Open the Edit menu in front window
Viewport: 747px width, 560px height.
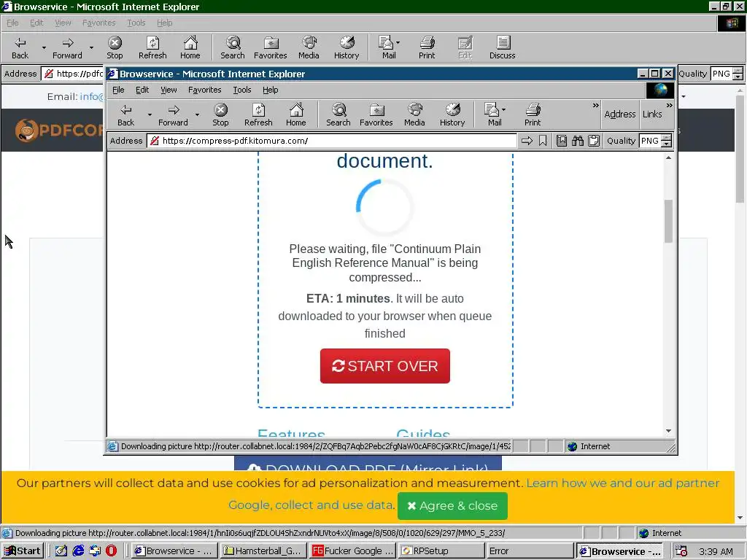click(x=142, y=90)
